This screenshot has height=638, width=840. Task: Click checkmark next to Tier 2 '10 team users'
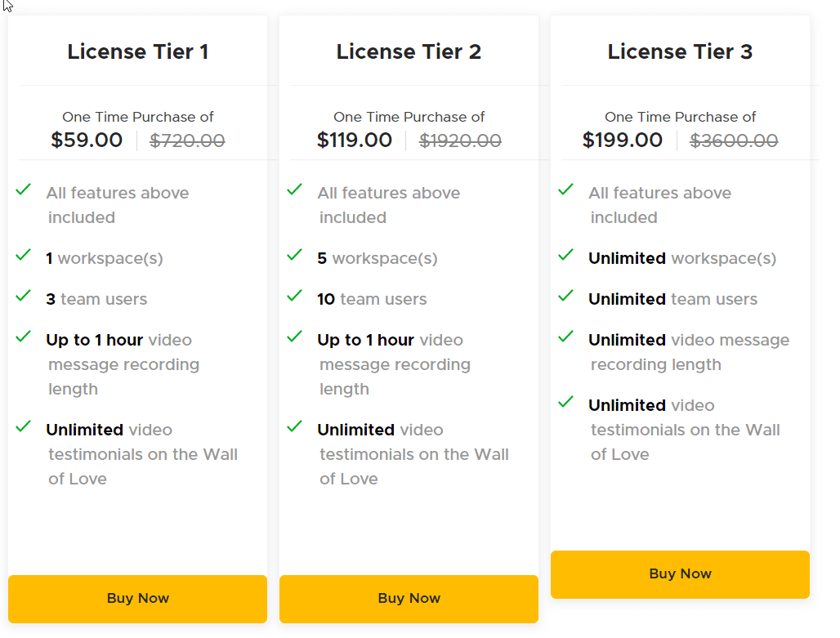coord(295,296)
